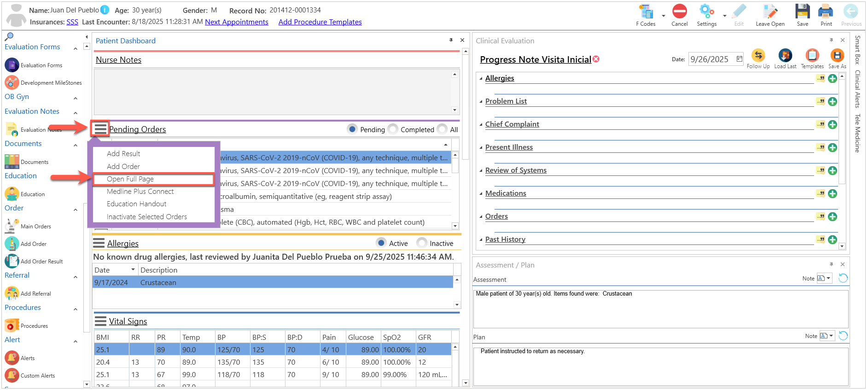868x390 pixels.
Task: Select the Completed orders radio button
Action: point(393,129)
